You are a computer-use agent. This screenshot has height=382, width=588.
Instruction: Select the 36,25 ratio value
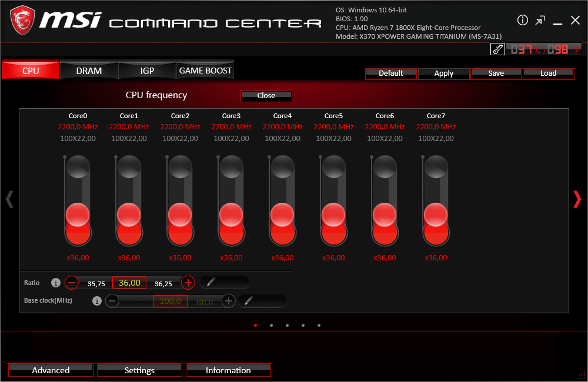[x=163, y=284]
